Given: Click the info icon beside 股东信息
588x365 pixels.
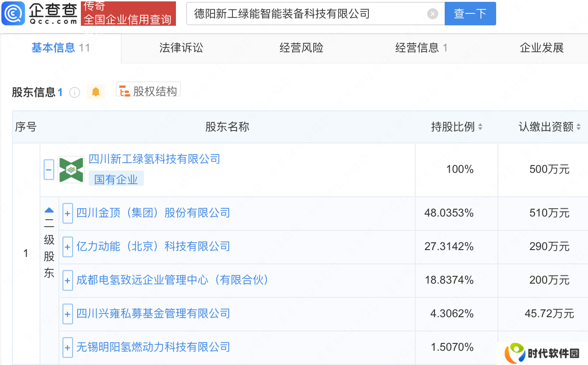Looking at the screenshot, I should tap(74, 92).
